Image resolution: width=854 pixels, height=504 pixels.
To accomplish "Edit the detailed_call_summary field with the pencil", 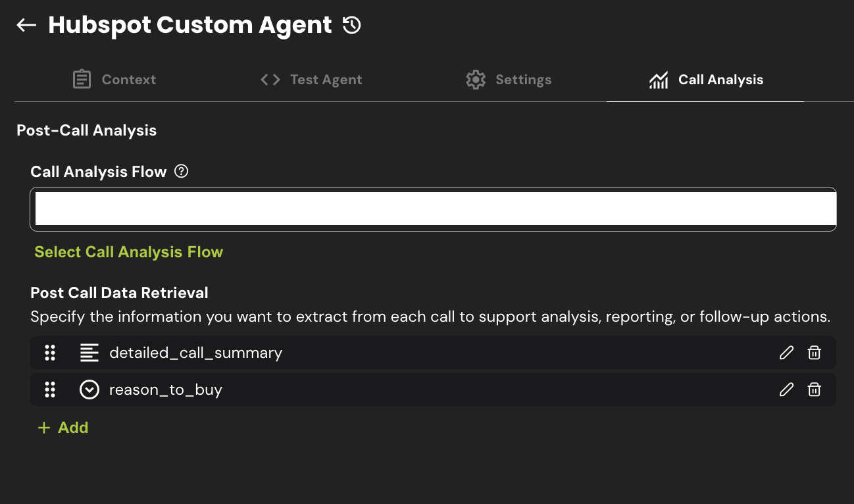I will 786,353.
